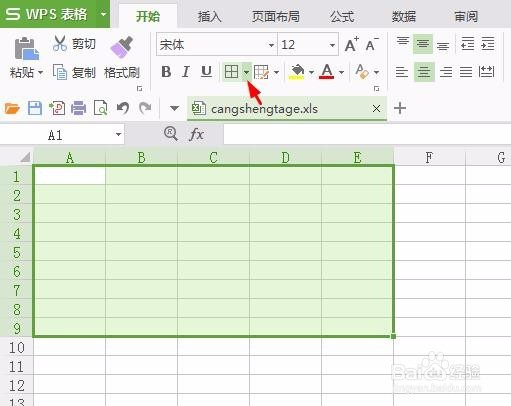Open the clipboard group dialog launcher
The image size is (511, 406).
140,89
